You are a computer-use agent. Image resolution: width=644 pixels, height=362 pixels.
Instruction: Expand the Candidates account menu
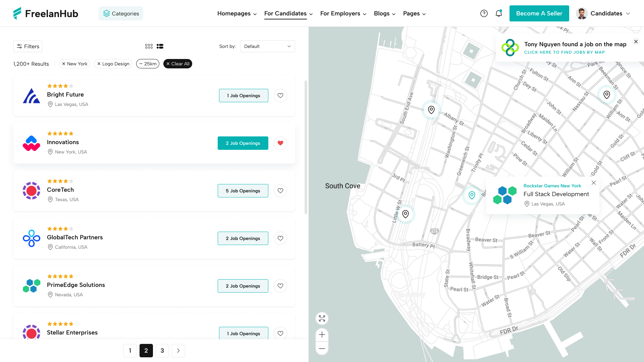607,13
